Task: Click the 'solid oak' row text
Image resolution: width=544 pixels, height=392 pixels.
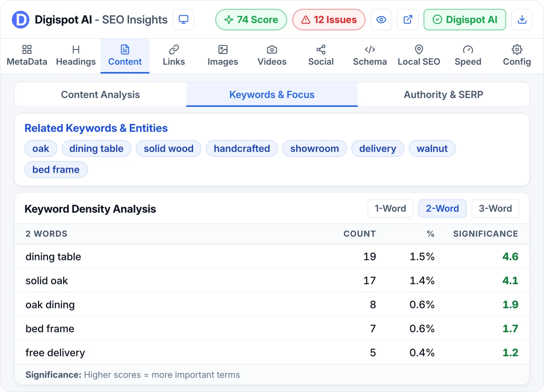Action: pyautogui.click(x=47, y=281)
